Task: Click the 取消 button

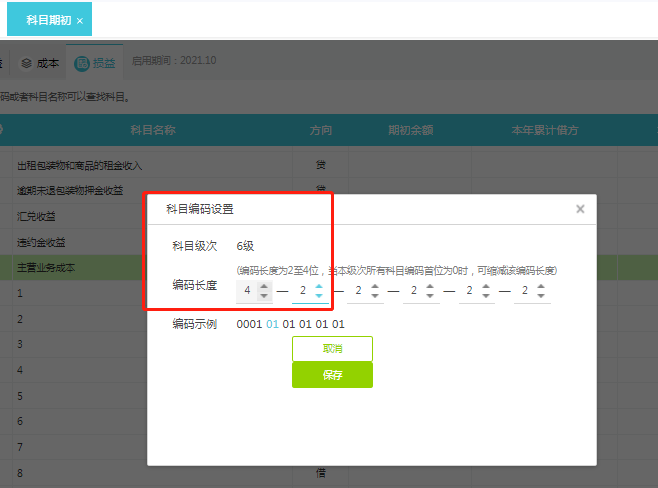Action: (x=332, y=349)
